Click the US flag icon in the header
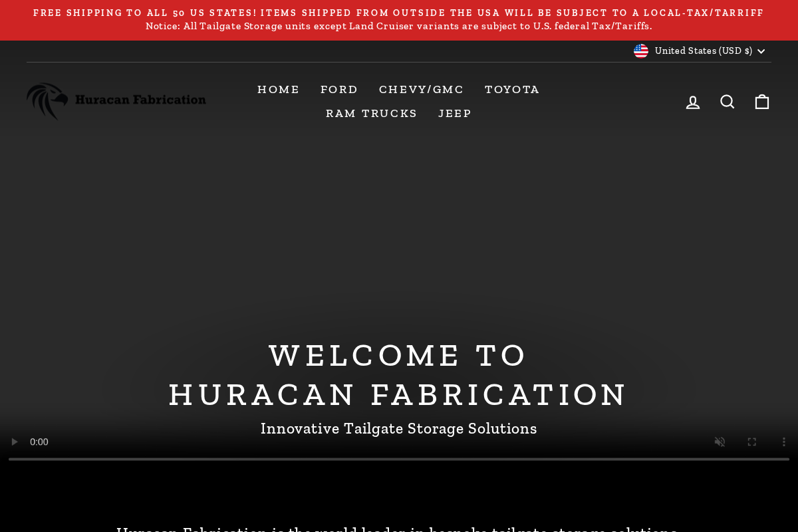Image resolution: width=798 pixels, height=532 pixels. click(x=641, y=51)
